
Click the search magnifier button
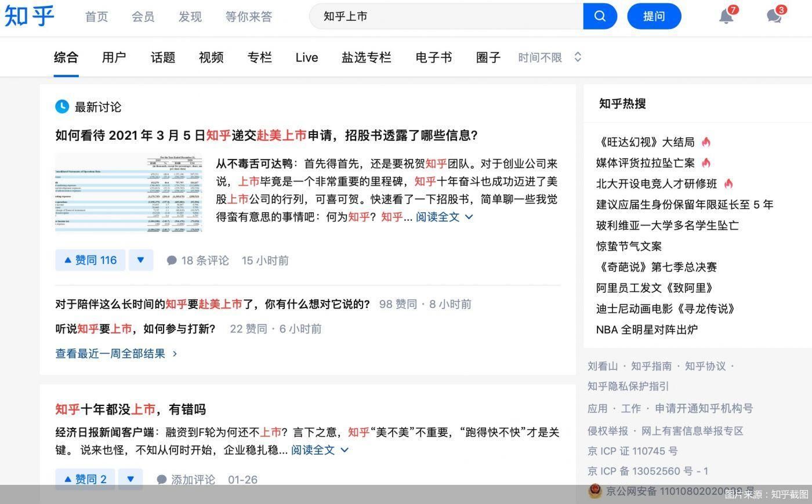tap(600, 16)
